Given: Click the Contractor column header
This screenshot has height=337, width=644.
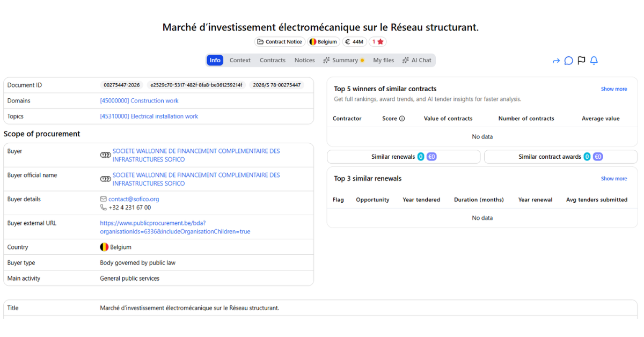Looking at the screenshot, I should click(347, 119).
